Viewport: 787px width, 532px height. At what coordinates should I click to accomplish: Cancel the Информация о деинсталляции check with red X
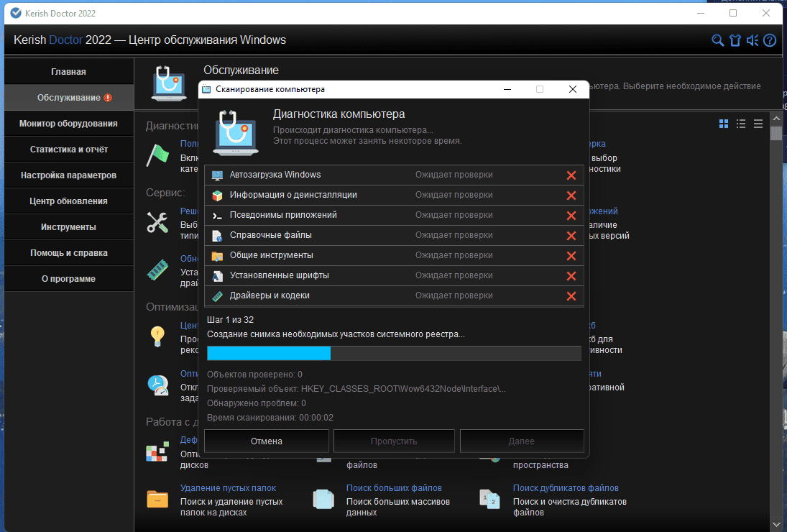coord(571,196)
